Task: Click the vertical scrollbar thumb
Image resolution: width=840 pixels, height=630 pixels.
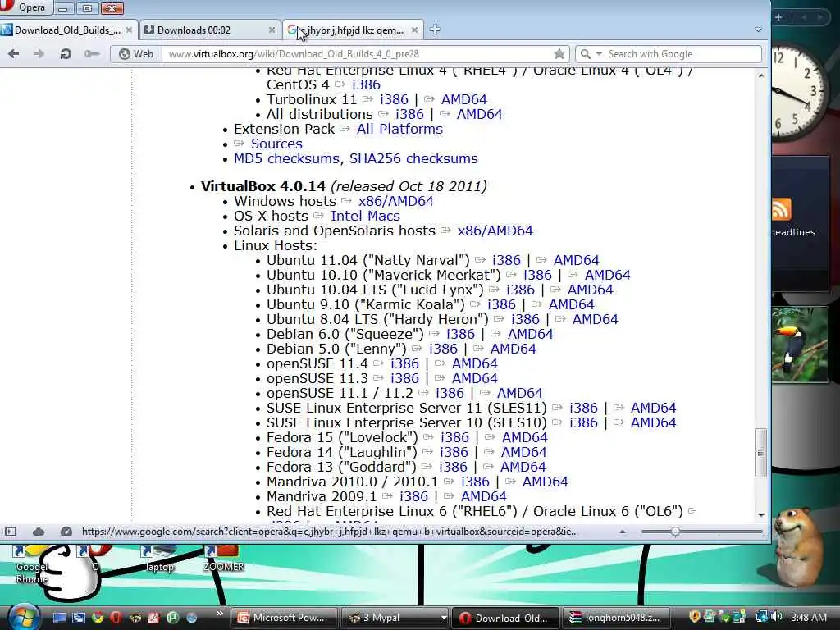Action: pos(760,453)
